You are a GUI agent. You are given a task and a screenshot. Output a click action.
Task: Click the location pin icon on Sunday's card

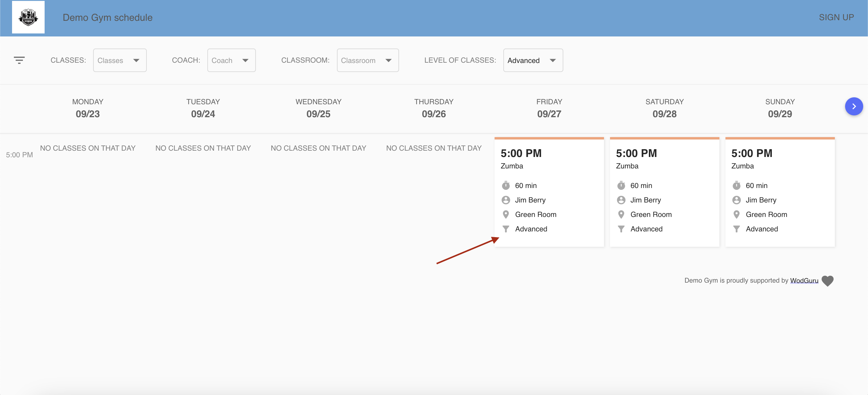pos(736,215)
